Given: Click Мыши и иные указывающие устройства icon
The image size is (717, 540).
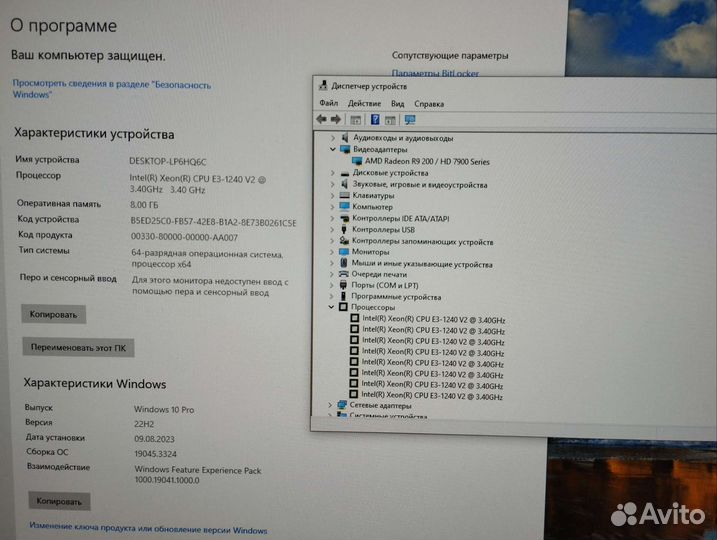Looking at the screenshot, I should click(344, 263).
